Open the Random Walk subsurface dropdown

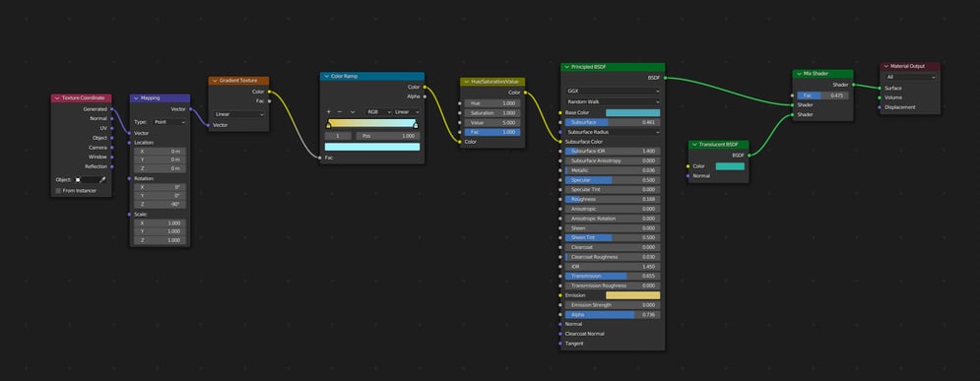pos(613,101)
